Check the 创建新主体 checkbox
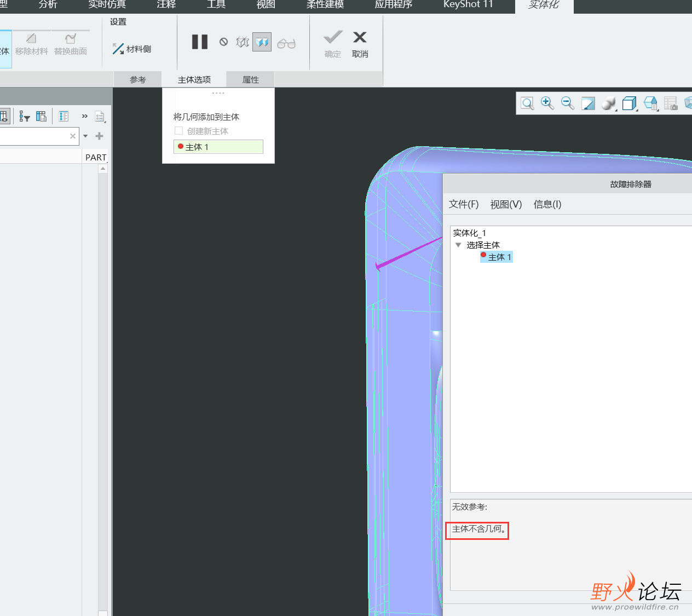Viewport: 692px width, 616px height. point(178,131)
